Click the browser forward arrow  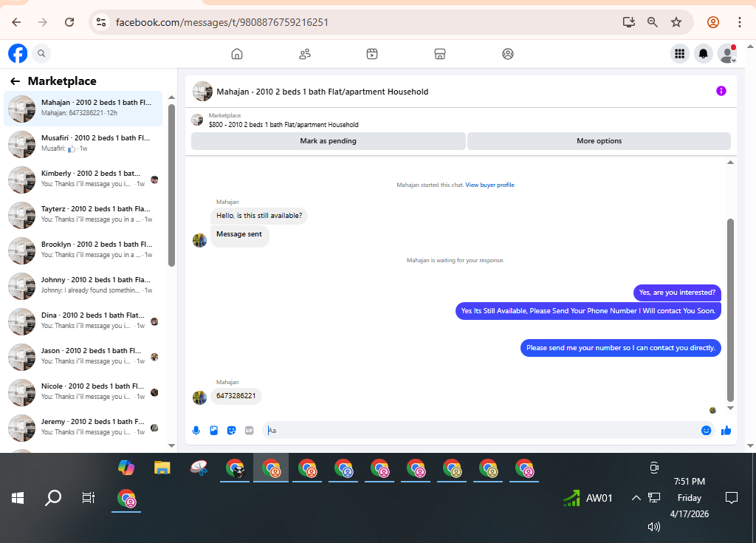pos(43,22)
